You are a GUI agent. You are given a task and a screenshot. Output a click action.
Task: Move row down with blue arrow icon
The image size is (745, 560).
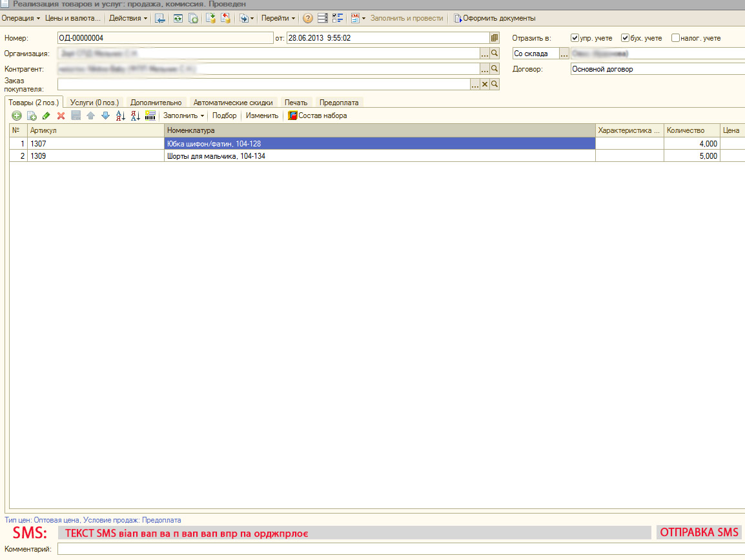105,116
